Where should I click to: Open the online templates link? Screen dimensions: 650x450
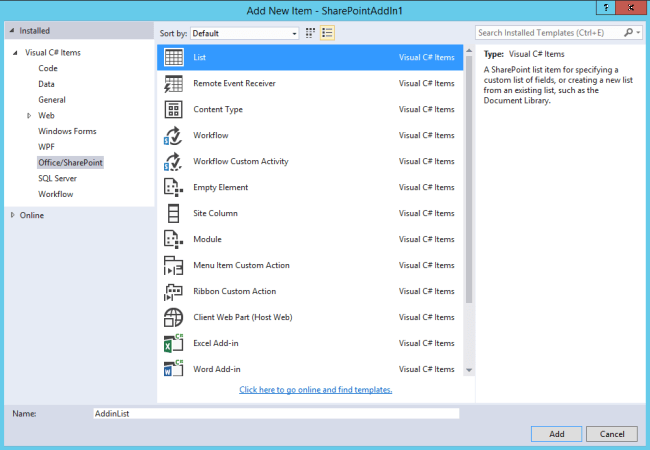click(x=315, y=390)
